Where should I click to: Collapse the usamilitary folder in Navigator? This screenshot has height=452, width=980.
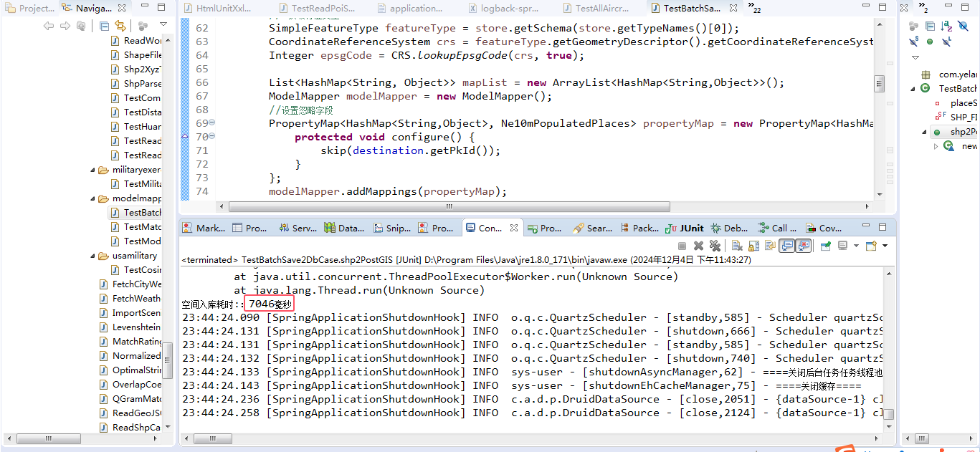[x=93, y=256]
